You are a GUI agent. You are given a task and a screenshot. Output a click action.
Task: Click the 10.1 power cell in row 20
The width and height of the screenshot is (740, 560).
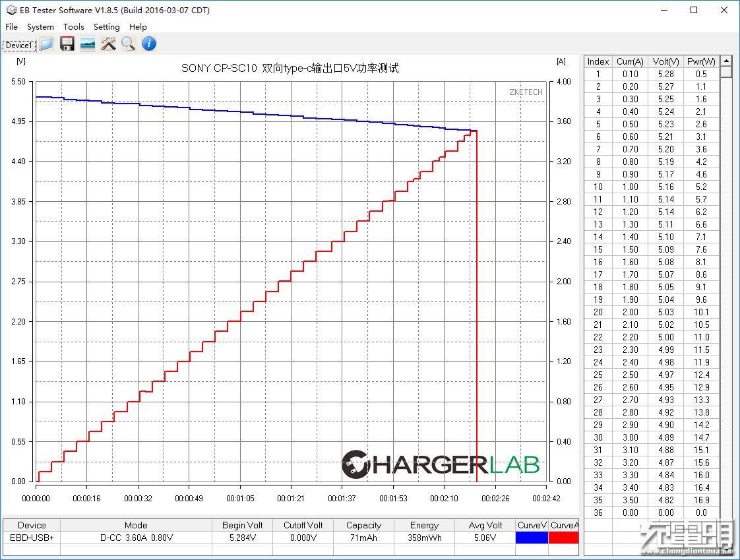click(x=701, y=312)
